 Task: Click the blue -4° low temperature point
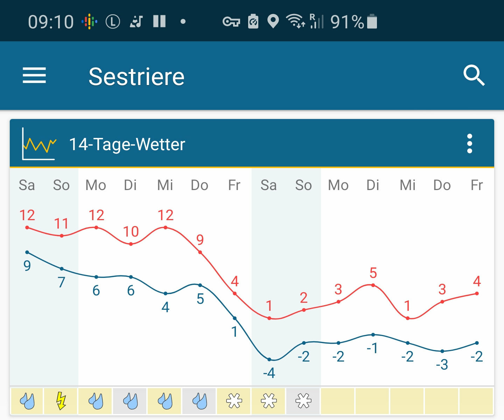269,359
